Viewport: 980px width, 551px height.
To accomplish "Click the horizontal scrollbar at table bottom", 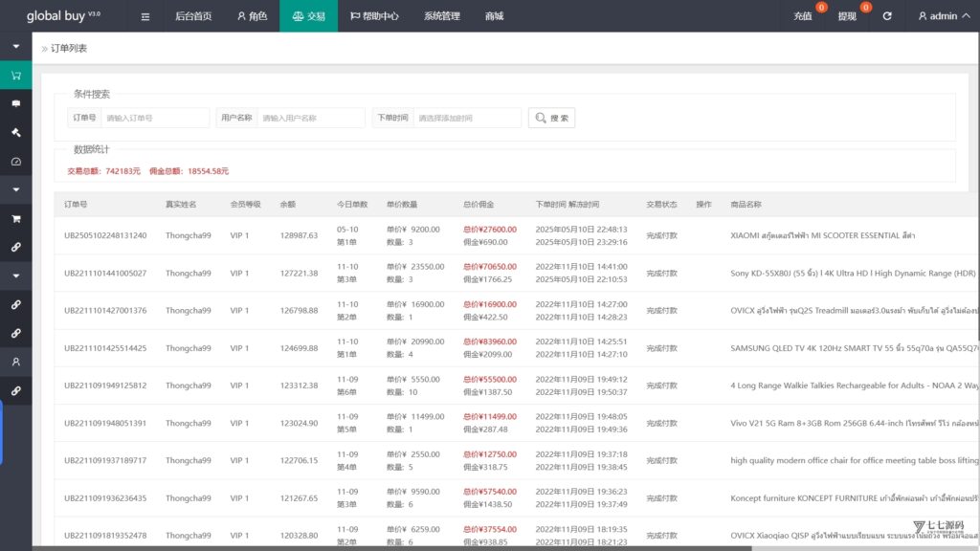I will point(391,548).
